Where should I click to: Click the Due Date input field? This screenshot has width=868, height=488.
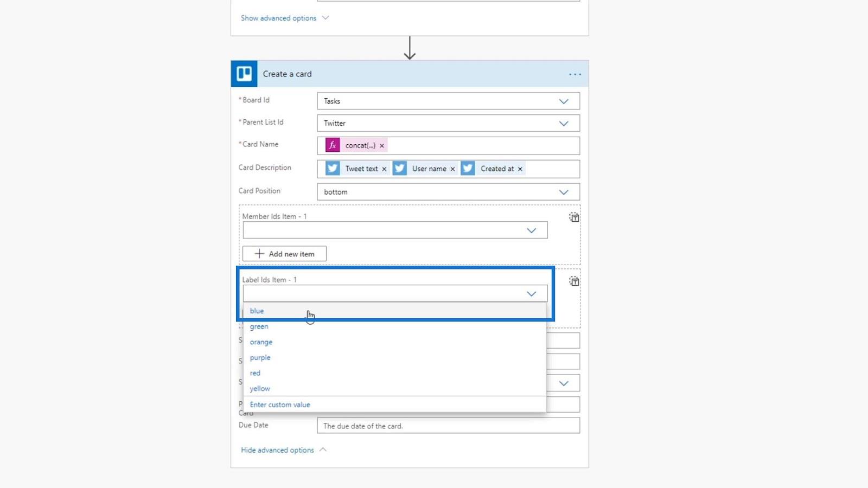click(448, 426)
